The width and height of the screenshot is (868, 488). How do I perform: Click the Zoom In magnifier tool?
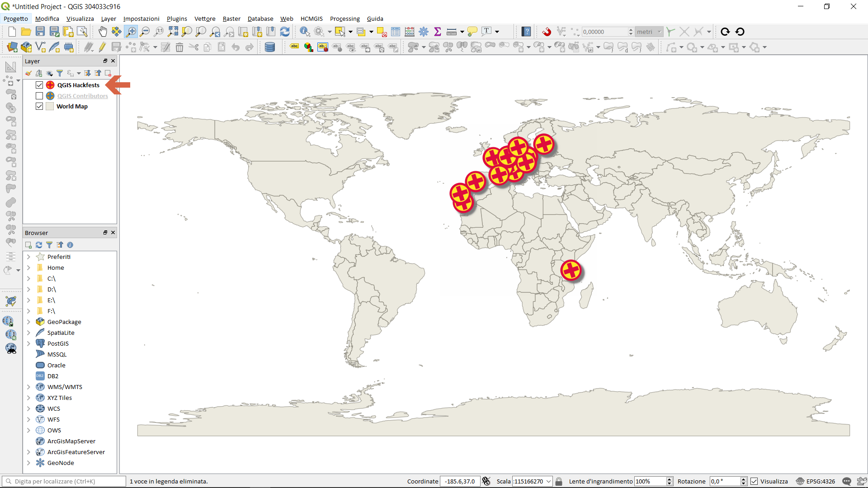point(131,32)
